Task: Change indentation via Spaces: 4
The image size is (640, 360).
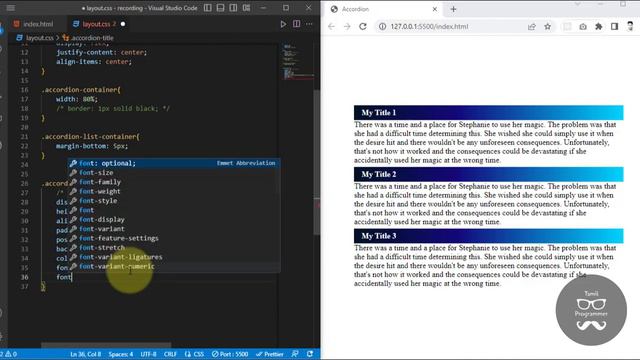Action: pos(121,354)
